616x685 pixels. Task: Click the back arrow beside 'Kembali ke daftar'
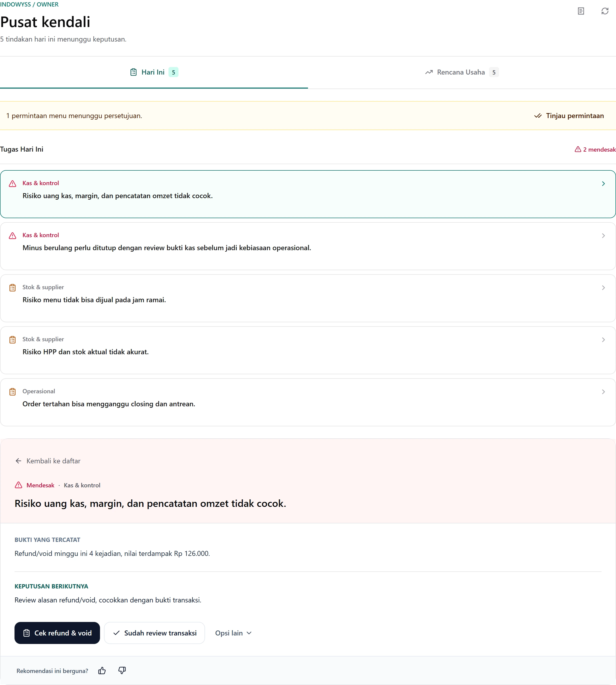click(x=18, y=461)
